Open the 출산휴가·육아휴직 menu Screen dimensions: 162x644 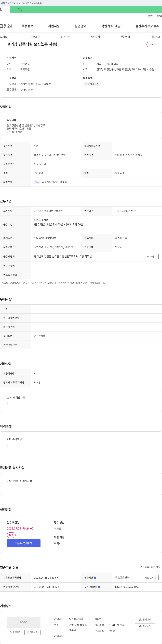[x=147, y=26]
